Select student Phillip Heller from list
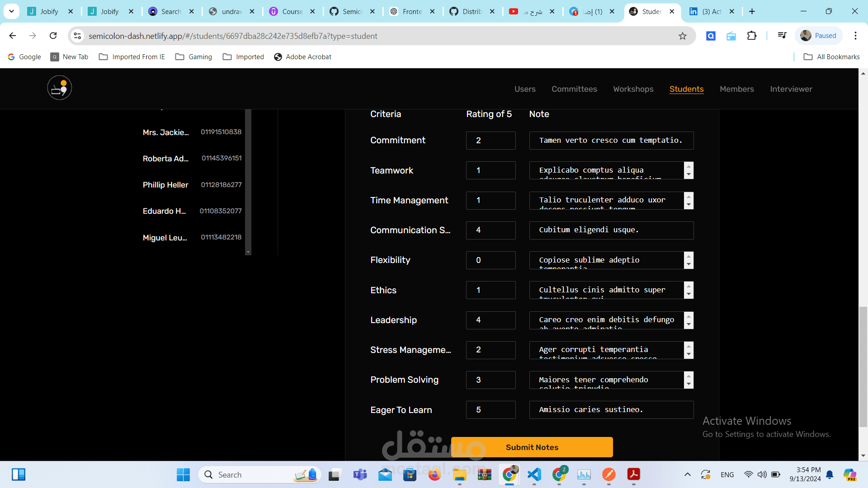This screenshot has height=488, width=868. (x=165, y=185)
